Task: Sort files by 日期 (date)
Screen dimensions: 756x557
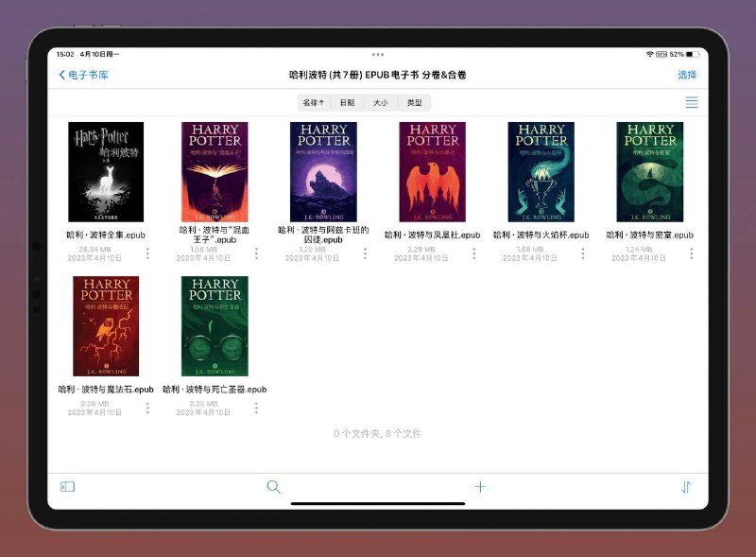Action: 347,102
